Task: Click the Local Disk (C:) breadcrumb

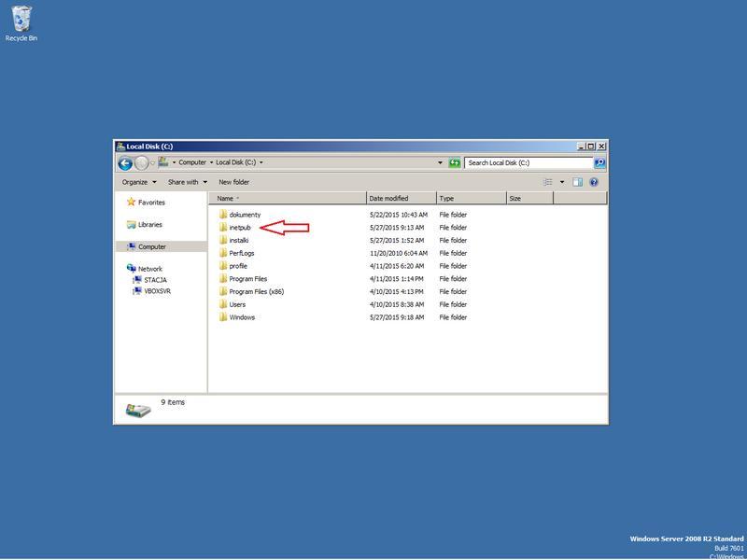Action: tap(236, 162)
